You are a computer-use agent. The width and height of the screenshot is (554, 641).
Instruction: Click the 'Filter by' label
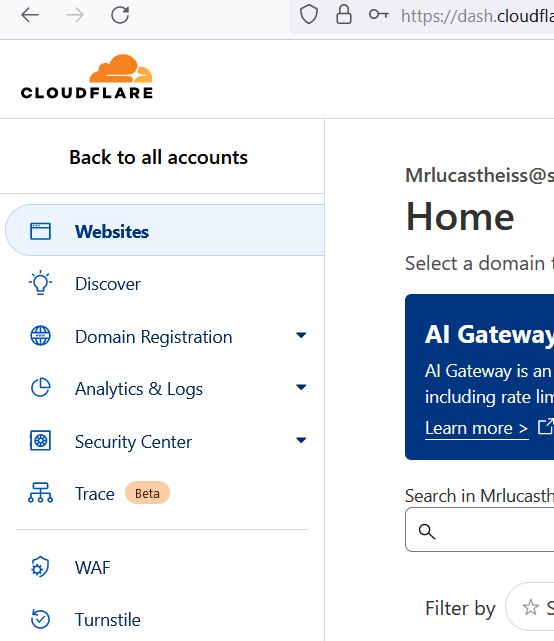pos(460,608)
